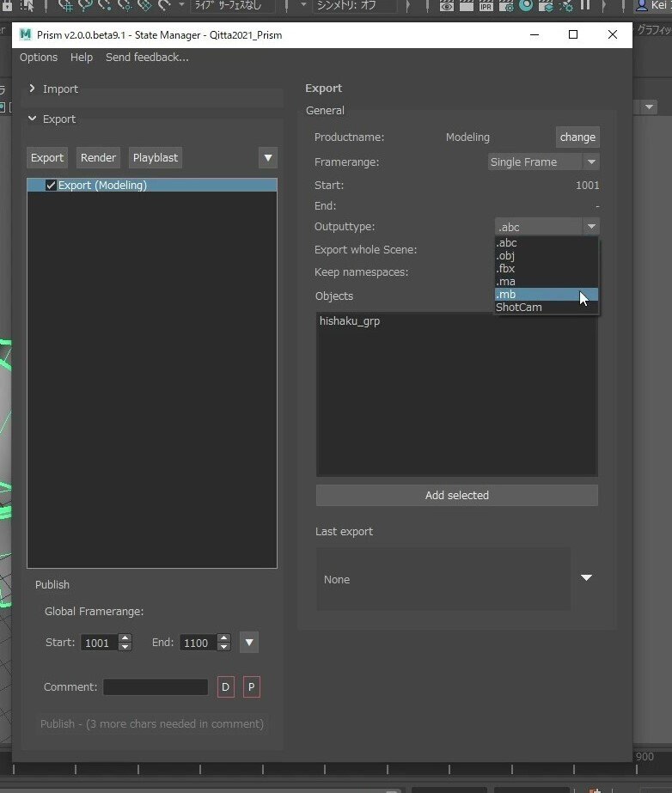Open Send feedback... menu item
Screen dimensions: 672x793
[x=147, y=58]
